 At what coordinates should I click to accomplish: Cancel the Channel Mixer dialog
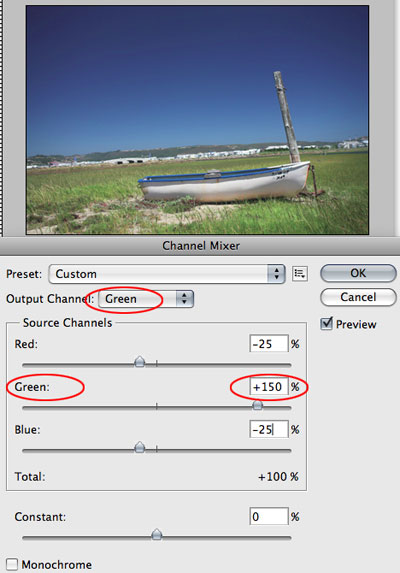(x=358, y=297)
